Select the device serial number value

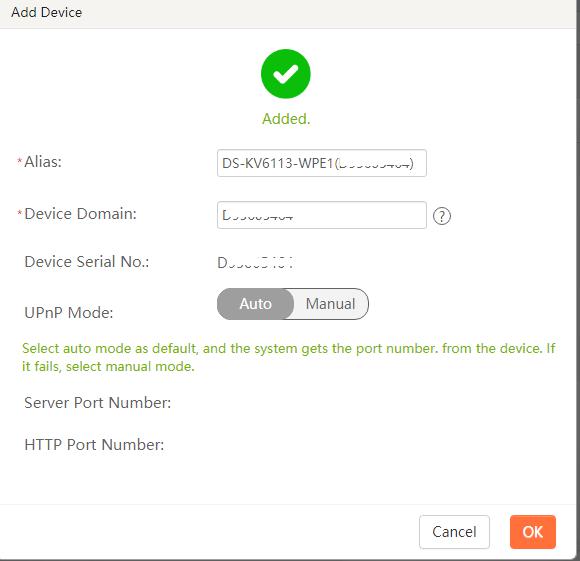click(x=255, y=263)
